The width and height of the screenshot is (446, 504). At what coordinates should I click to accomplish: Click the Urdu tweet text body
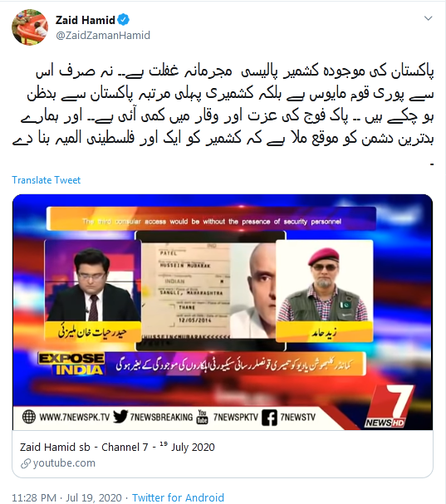tap(223, 114)
